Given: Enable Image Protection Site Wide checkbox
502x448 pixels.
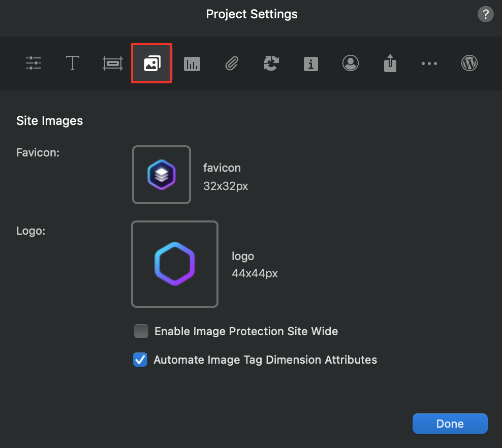Looking at the screenshot, I should point(141,332).
